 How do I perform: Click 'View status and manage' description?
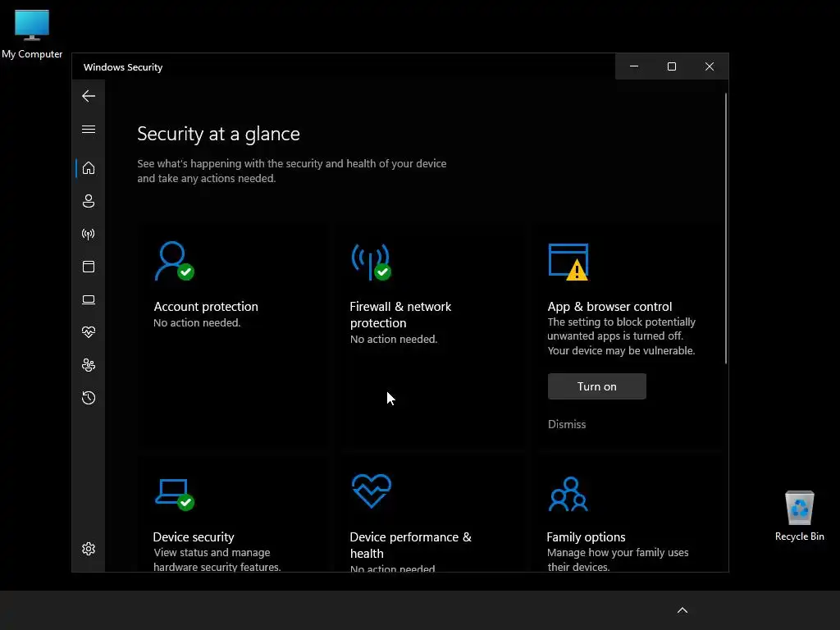212,552
